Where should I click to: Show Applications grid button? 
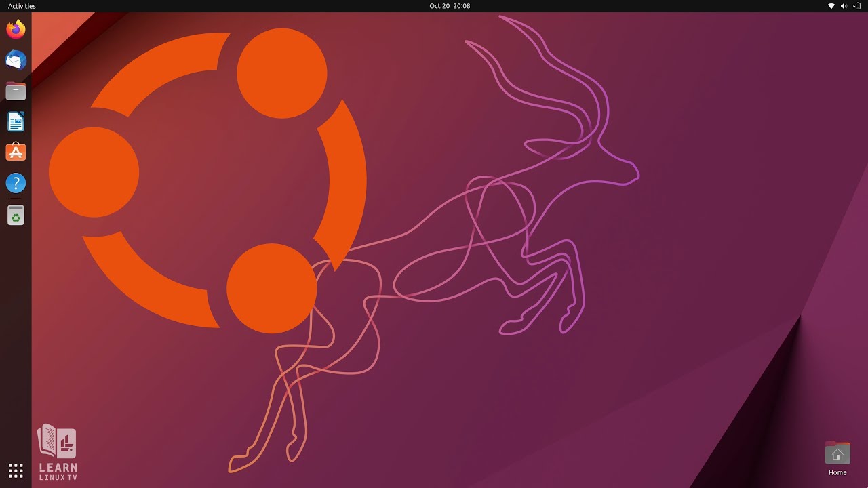tap(16, 470)
